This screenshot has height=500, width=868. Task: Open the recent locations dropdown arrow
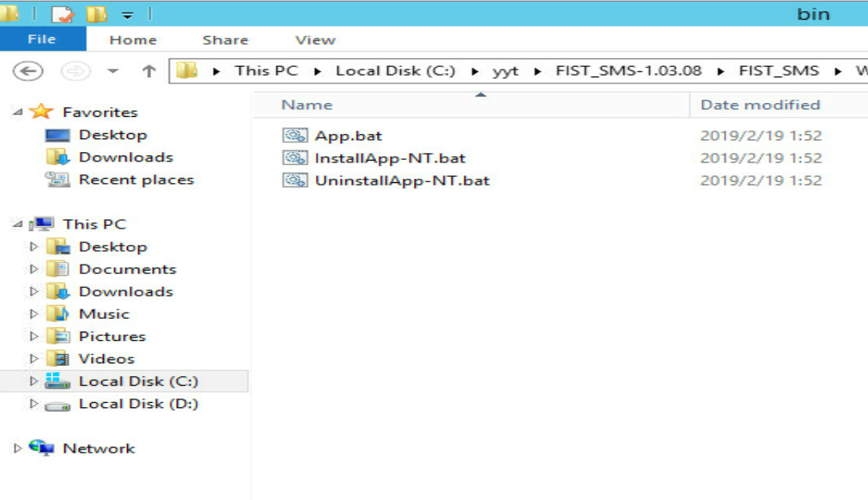tap(113, 70)
